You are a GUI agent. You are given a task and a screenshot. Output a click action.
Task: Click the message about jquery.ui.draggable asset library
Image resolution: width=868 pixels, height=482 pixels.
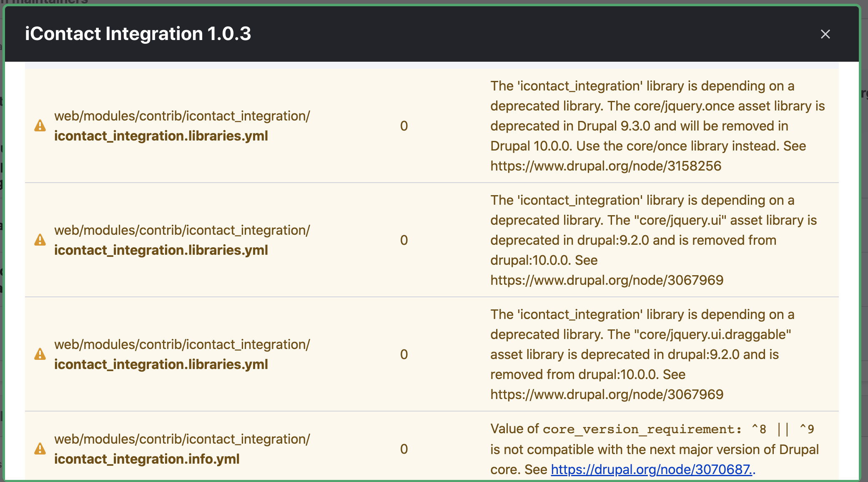point(642,354)
